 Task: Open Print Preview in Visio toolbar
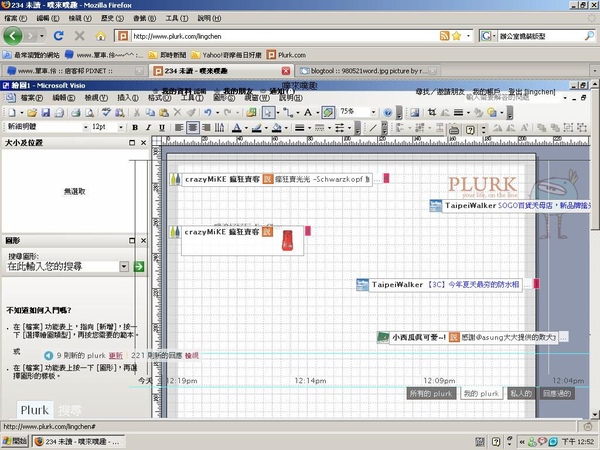[90, 112]
